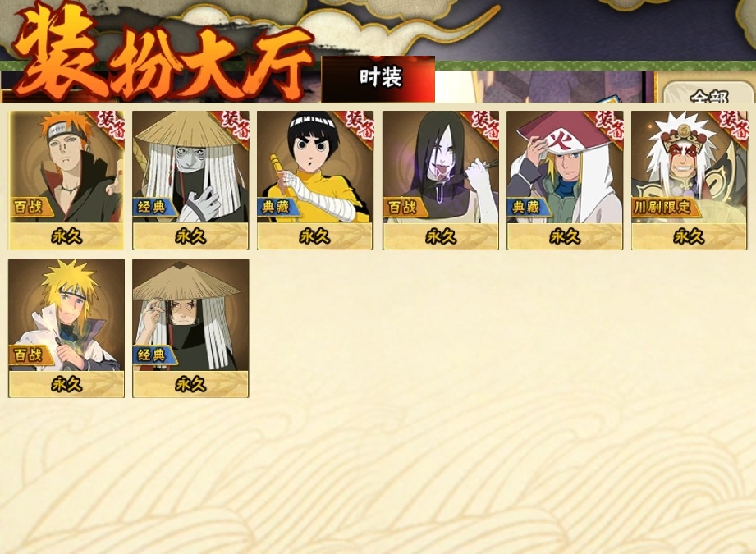
Task: Switch to the 全部 filter tab
Action: pos(708,94)
